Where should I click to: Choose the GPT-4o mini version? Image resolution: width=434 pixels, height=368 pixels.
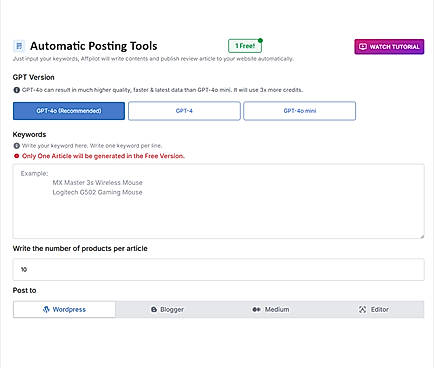tap(299, 111)
